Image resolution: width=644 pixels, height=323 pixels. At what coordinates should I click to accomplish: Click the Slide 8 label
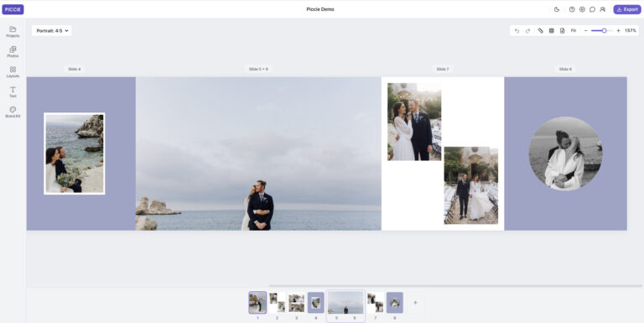coord(565,69)
